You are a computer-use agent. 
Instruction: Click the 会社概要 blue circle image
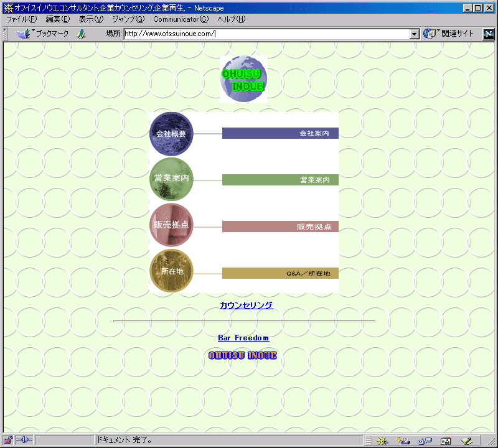click(x=171, y=134)
